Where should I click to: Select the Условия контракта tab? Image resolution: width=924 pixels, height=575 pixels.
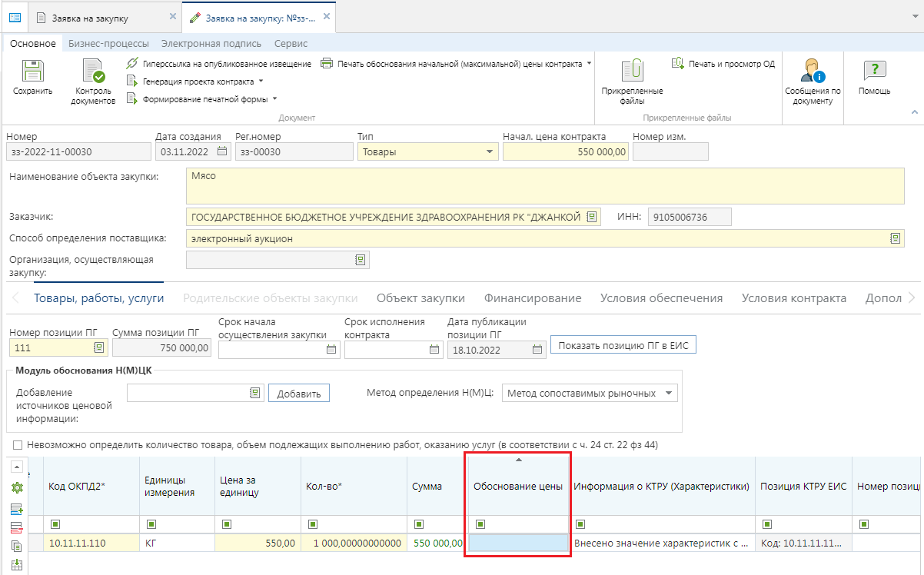click(794, 298)
